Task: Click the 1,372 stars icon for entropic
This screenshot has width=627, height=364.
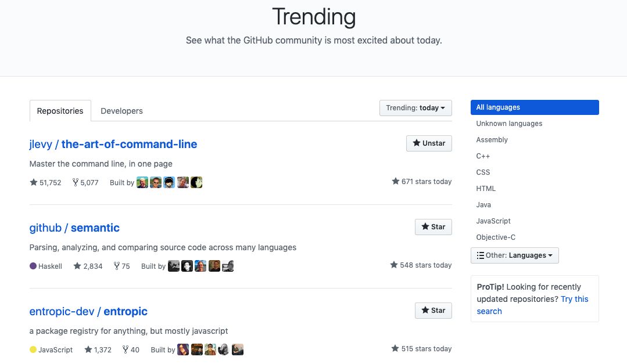Action: click(88, 349)
